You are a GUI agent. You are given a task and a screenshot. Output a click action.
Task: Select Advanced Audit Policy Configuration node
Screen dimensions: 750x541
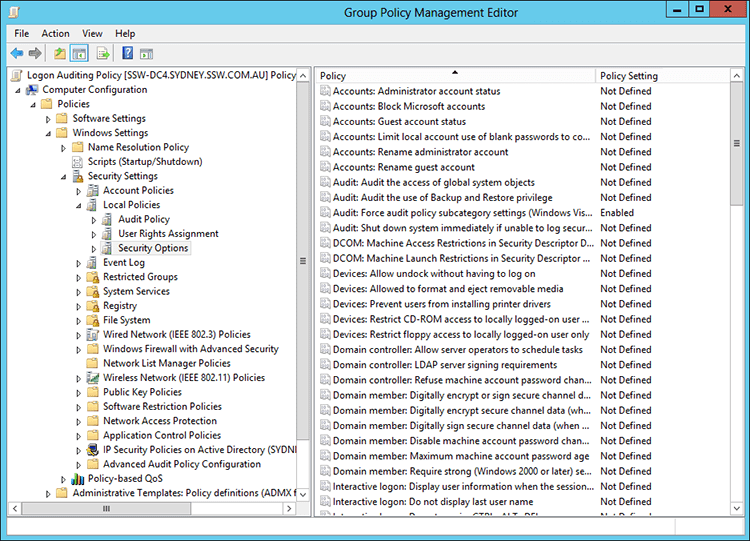(x=181, y=464)
